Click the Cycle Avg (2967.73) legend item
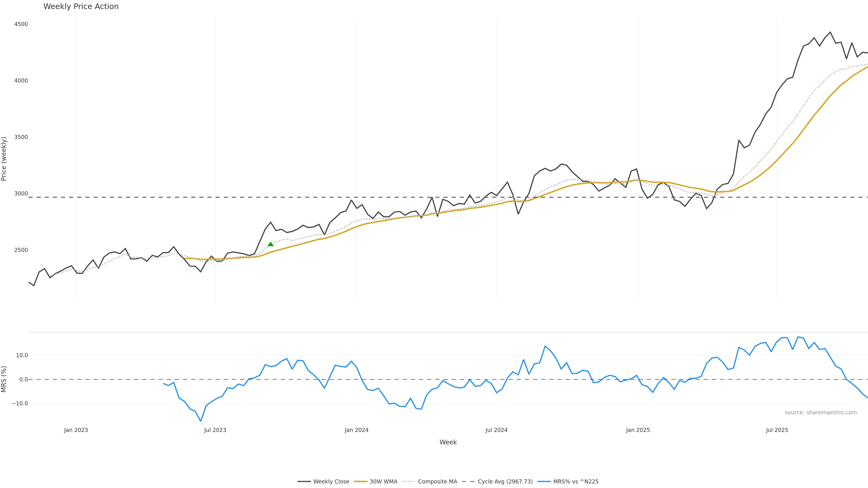Viewport: 868px width, 488px height. pos(505,482)
